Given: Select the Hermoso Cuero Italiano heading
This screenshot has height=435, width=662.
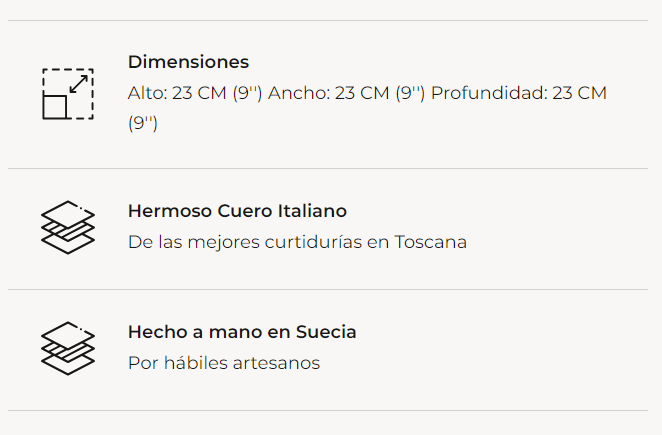Looking at the screenshot, I should point(237,211).
